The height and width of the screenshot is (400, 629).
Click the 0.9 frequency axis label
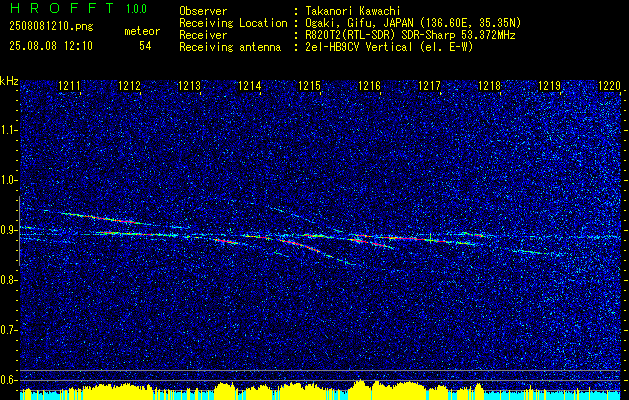8,230
